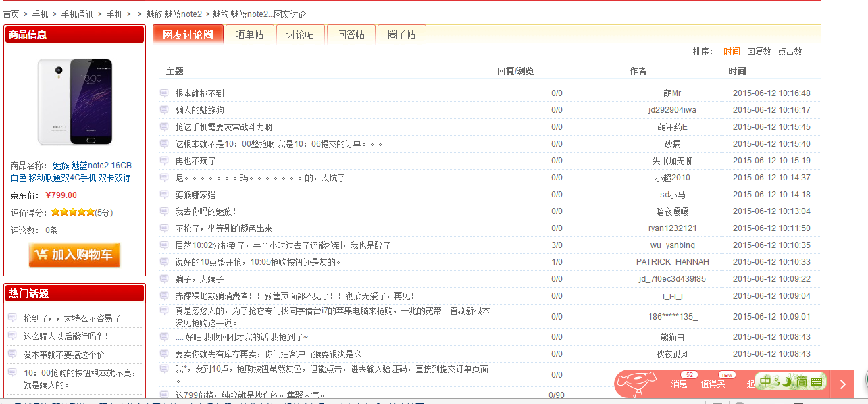Open 手机通讯 breadcrumb link
868x404 pixels.
[77, 14]
